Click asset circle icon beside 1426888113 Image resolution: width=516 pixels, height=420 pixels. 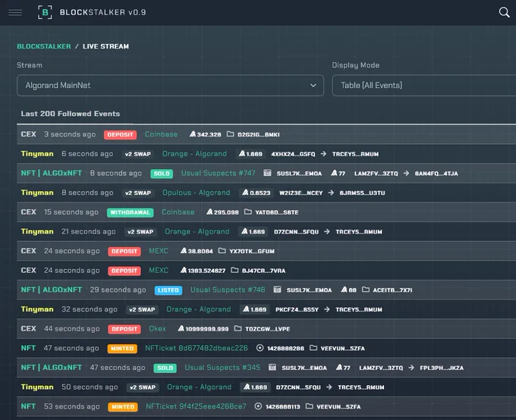tap(258, 406)
